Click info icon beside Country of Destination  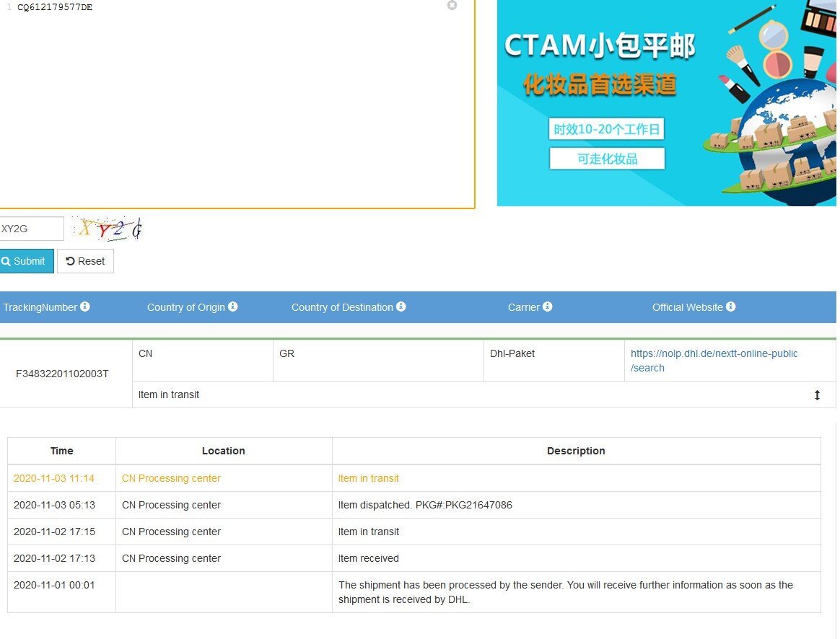tap(401, 307)
